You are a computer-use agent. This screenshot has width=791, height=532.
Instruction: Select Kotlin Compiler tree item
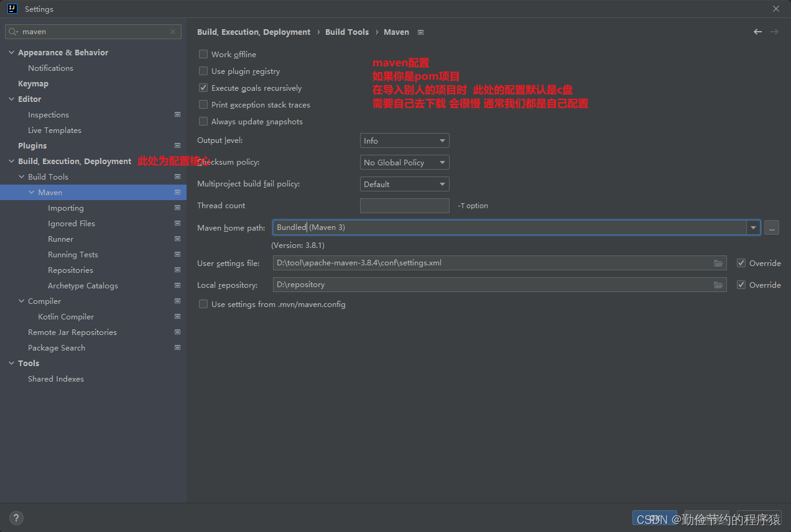pyautogui.click(x=66, y=316)
